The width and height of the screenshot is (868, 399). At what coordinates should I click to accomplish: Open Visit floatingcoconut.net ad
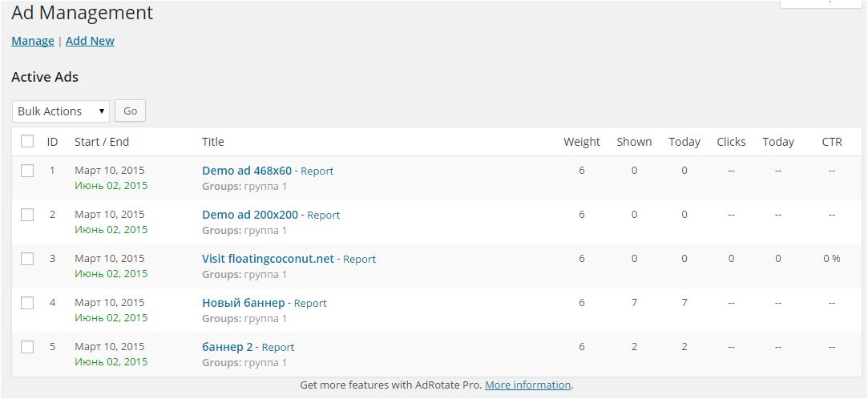[268, 259]
